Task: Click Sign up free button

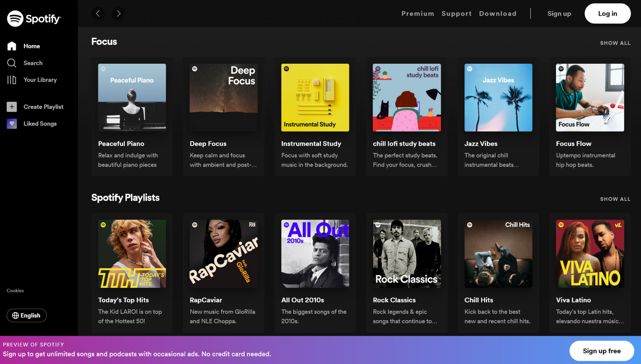Action: point(602,351)
